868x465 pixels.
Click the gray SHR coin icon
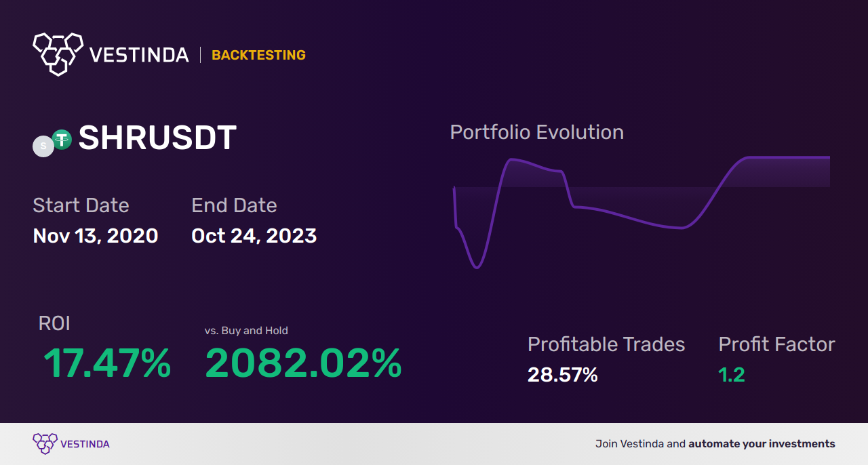pyautogui.click(x=43, y=146)
